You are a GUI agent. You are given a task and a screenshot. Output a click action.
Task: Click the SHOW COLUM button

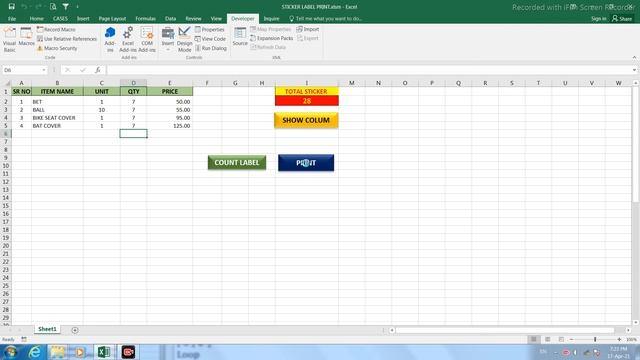306,120
